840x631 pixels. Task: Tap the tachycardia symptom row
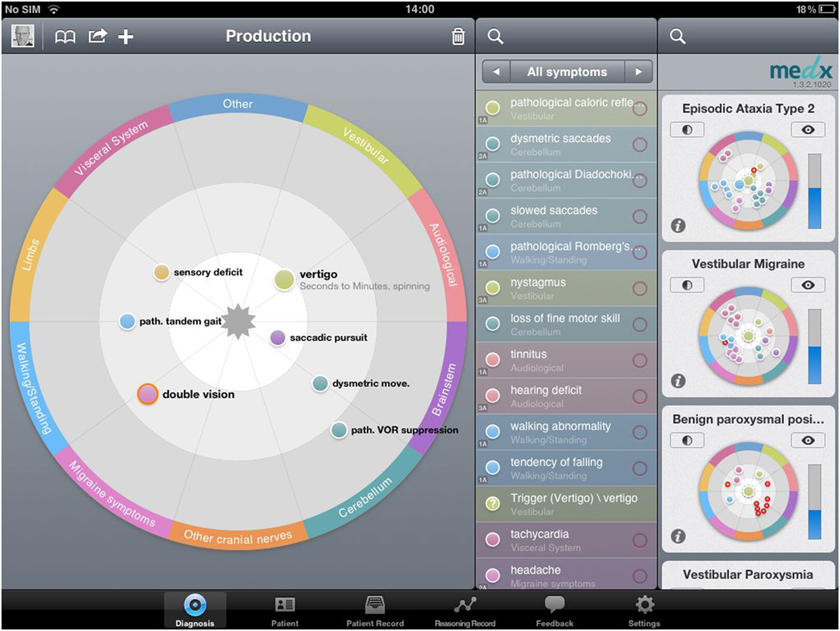pos(566,540)
